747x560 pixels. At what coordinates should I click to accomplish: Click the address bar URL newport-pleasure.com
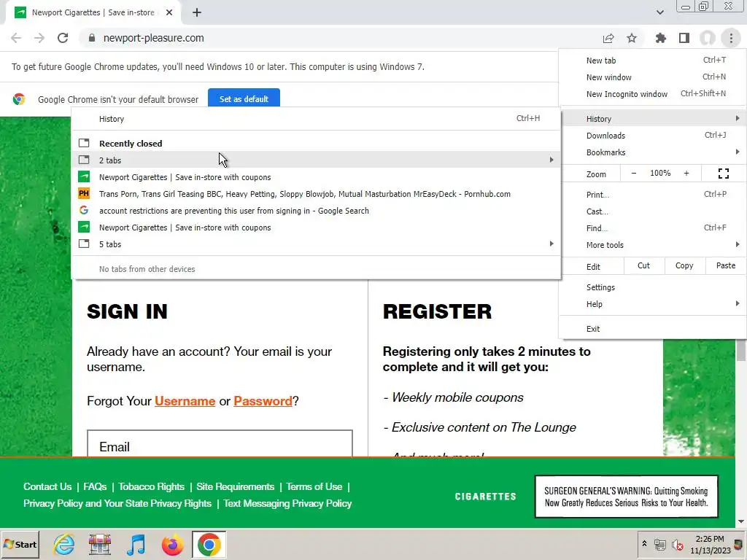[153, 38]
